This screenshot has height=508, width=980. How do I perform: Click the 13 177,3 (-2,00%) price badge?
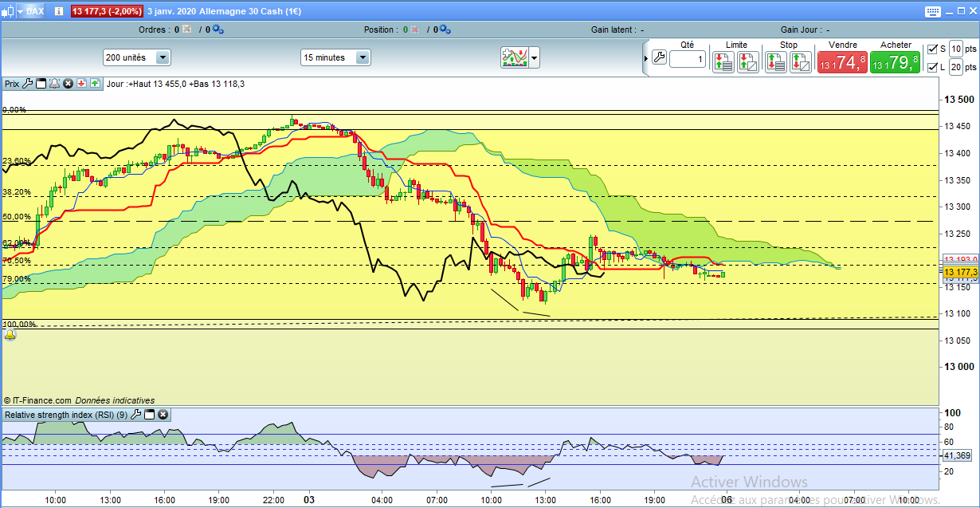pyautogui.click(x=107, y=11)
